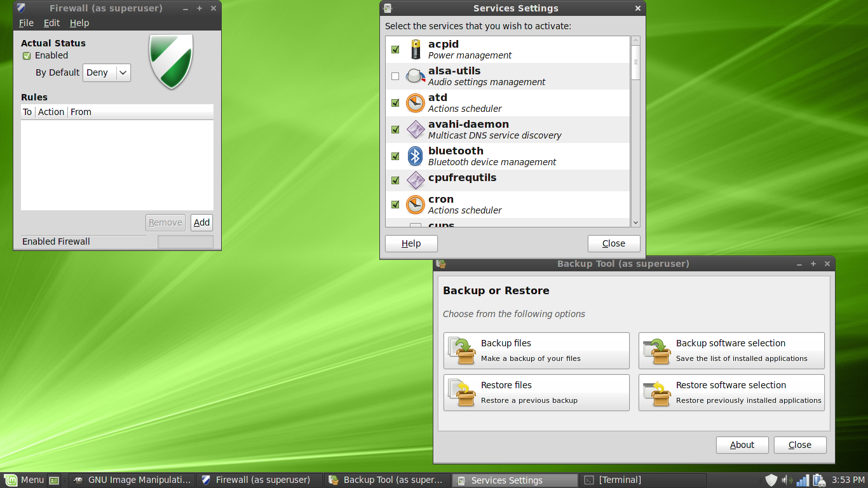Uncheck the acpid service checkbox

[x=395, y=50]
